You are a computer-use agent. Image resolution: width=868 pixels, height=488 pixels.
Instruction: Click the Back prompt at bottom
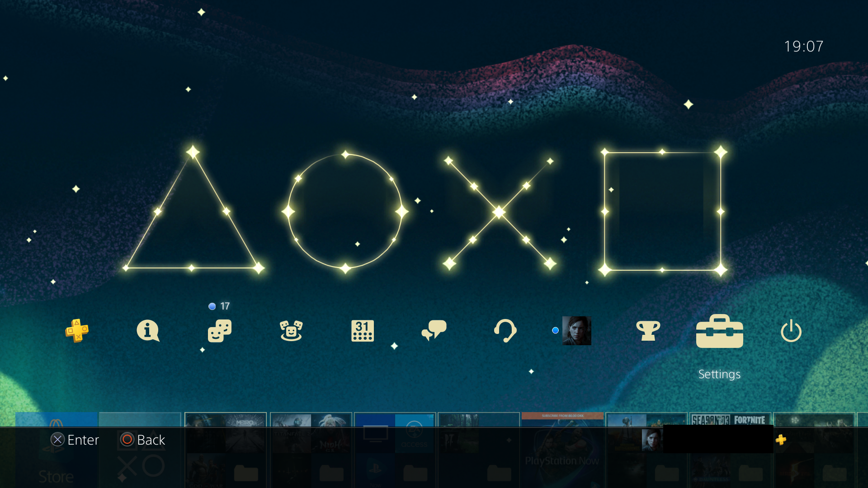pos(142,440)
